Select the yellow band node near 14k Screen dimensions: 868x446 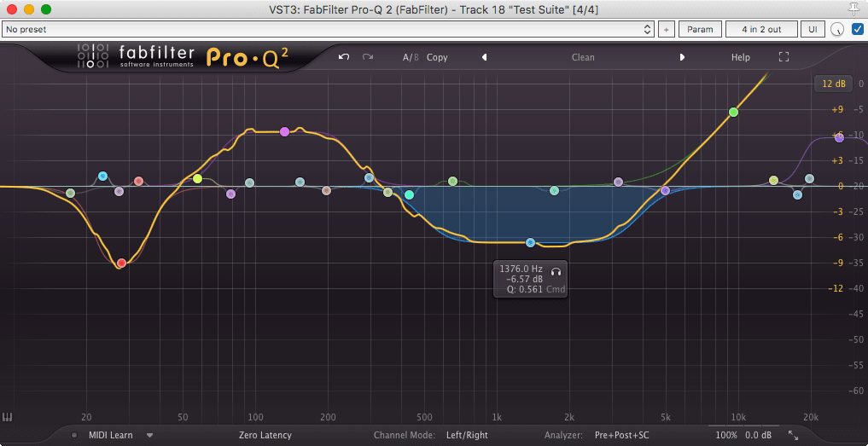[x=774, y=181]
